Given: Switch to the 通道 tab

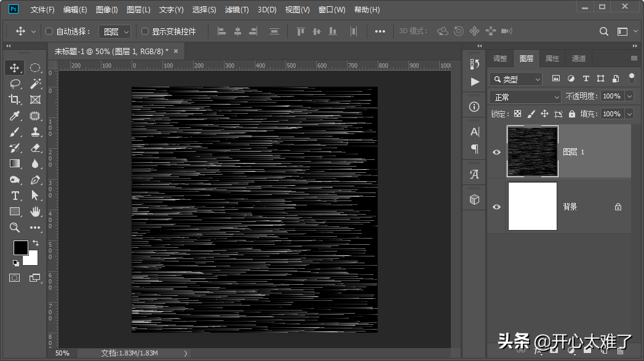Looking at the screenshot, I should click(579, 58).
